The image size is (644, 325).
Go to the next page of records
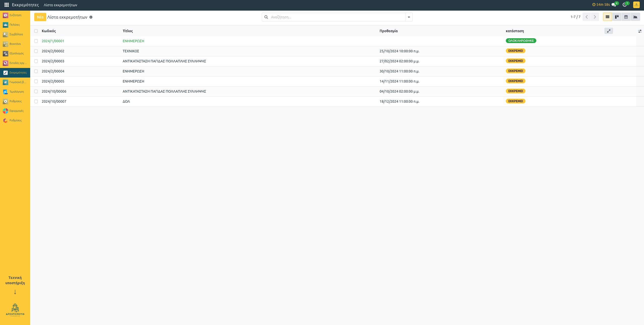pos(595,17)
